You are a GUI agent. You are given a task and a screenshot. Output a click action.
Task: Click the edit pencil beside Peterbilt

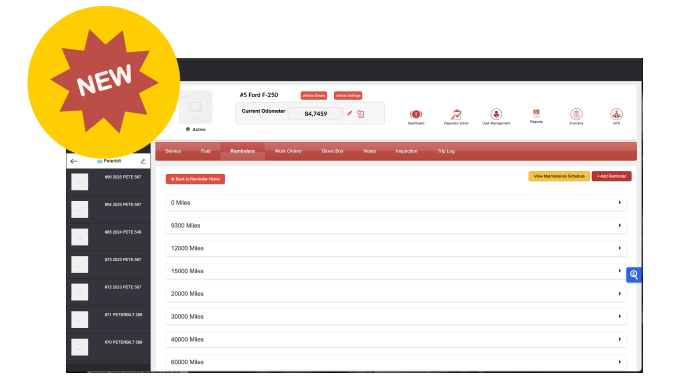[x=143, y=161]
